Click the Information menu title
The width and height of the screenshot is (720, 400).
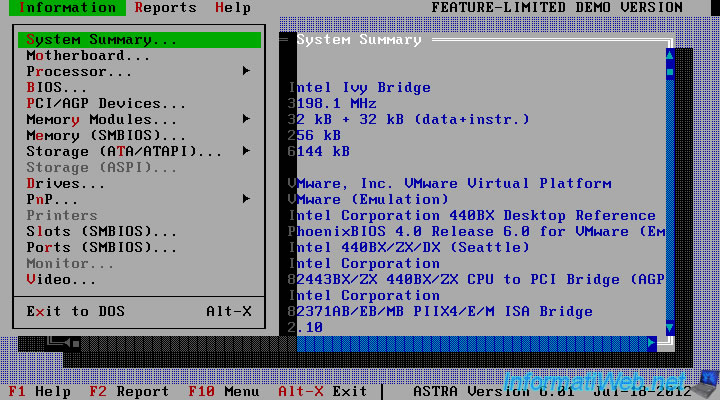tap(68, 8)
